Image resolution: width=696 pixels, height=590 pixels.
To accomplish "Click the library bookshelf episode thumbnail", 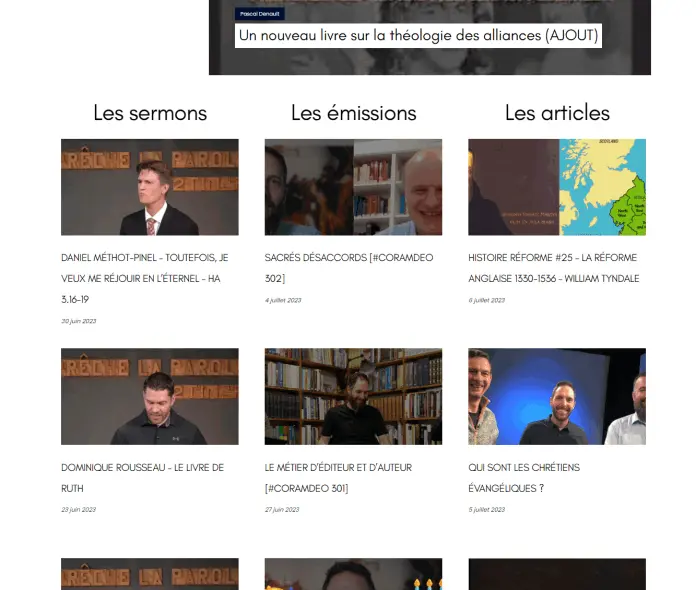I will click(353, 396).
